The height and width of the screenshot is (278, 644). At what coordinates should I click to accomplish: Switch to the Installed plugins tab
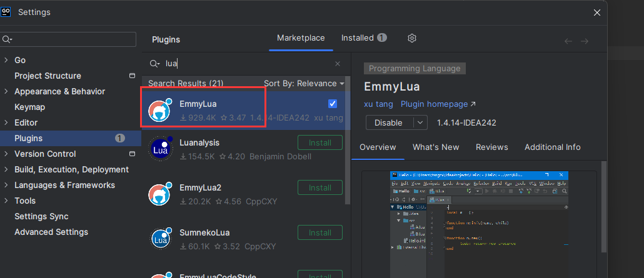[363, 38]
